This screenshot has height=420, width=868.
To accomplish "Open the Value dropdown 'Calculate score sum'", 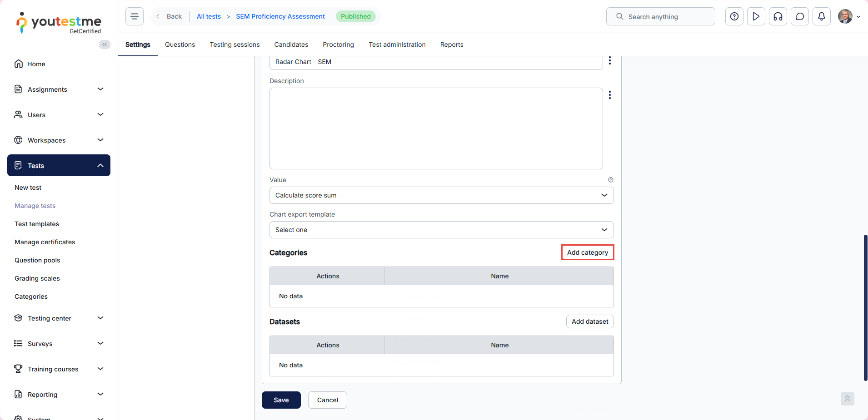I will 441,195.
